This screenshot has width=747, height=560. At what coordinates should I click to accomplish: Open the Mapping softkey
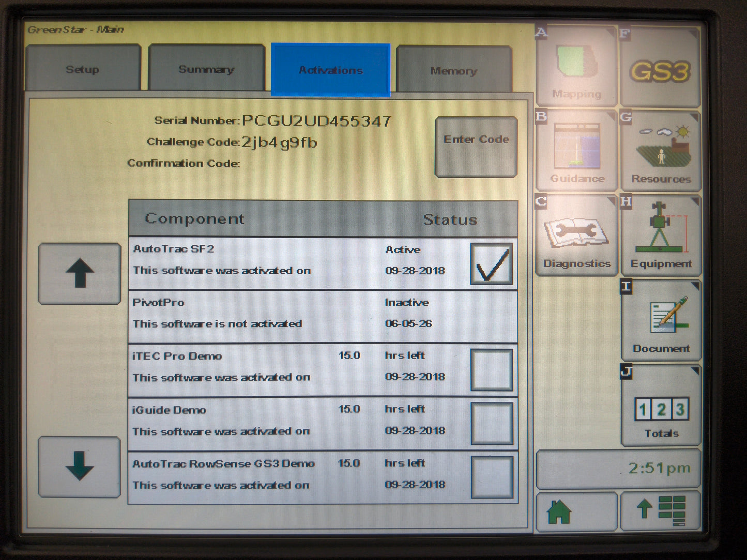click(x=576, y=67)
